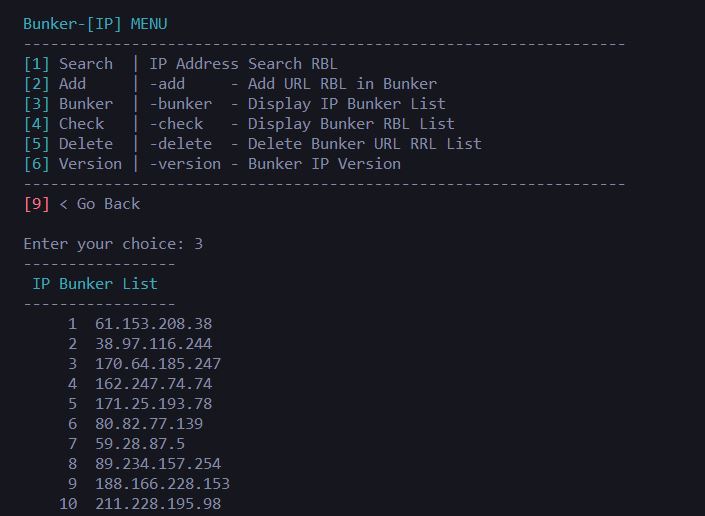705x516 pixels.
Task: Select IP address 188.166.228.153
Action: point(162,484)
